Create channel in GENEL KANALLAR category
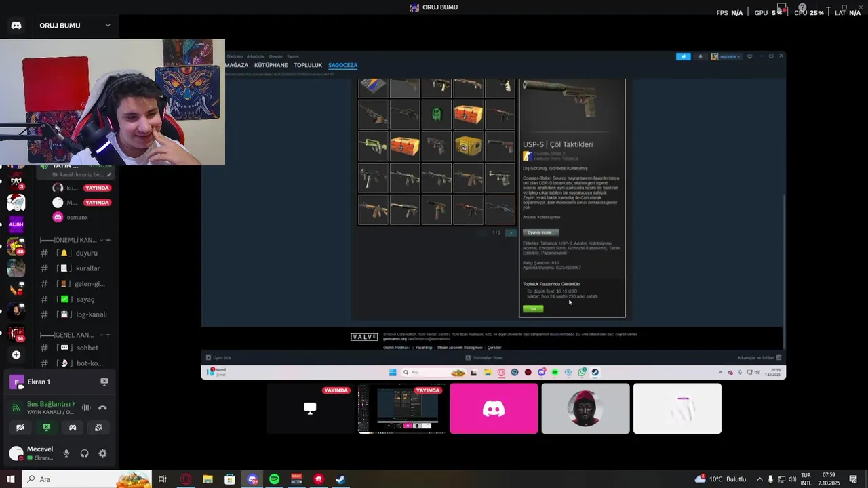Image resolution: width=868 pixels, height=488 pixels. pyautogui.click(x=108, y=335)
